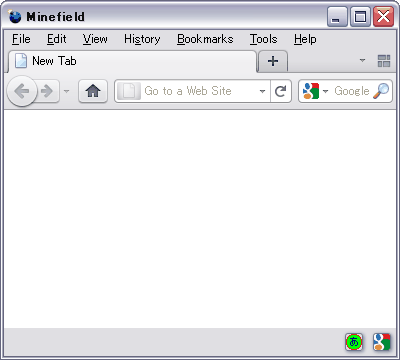Minimize the Minefield window
The height and width of the screenshot is (360, 400).
[337, 16]
